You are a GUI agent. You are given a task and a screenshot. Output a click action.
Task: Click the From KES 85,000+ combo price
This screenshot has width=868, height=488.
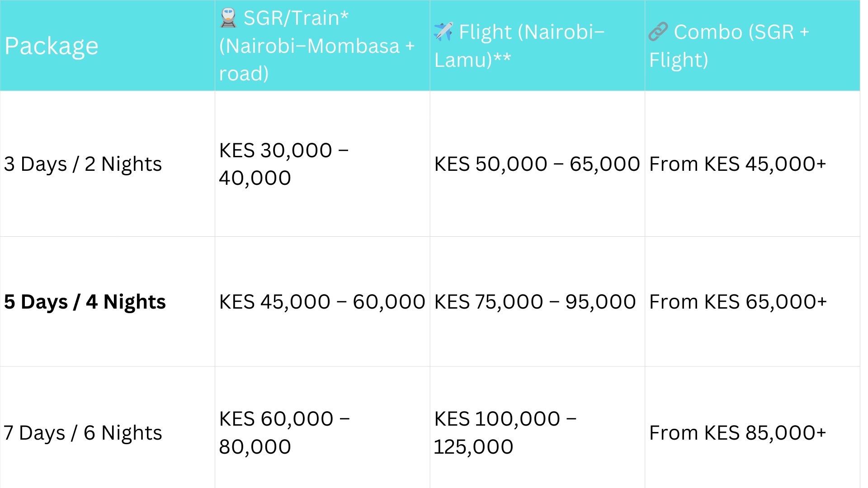[737, 433]
